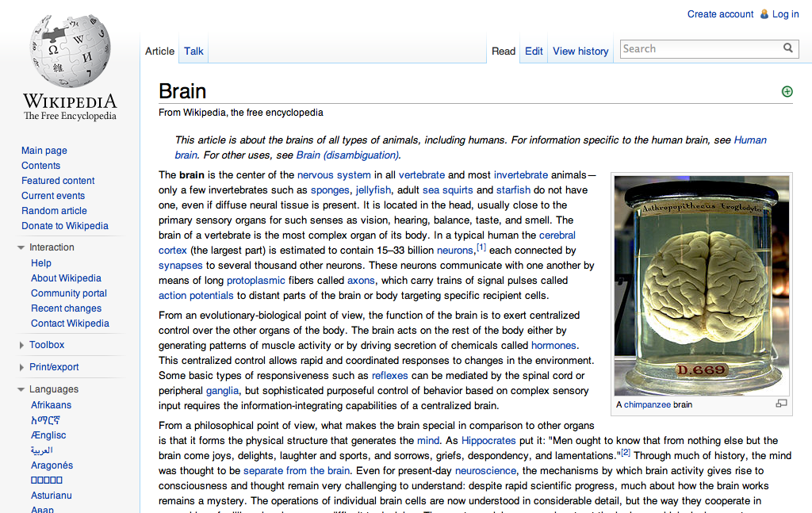Go to Main page in sidebar
Viewport: 812px width, 513px height.
[x=44, y=151]
